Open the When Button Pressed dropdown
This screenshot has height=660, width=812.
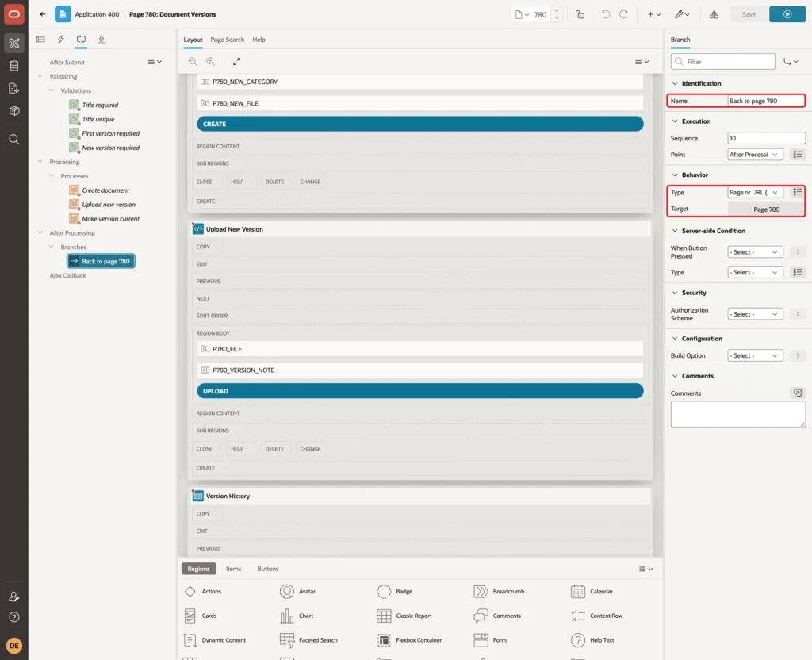(755, 251)
